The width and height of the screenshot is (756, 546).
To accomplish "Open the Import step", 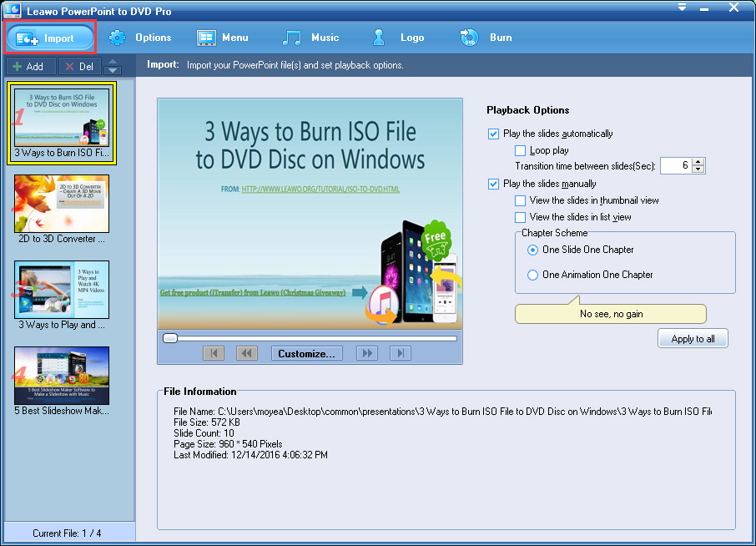I will [x=50, y=38].
